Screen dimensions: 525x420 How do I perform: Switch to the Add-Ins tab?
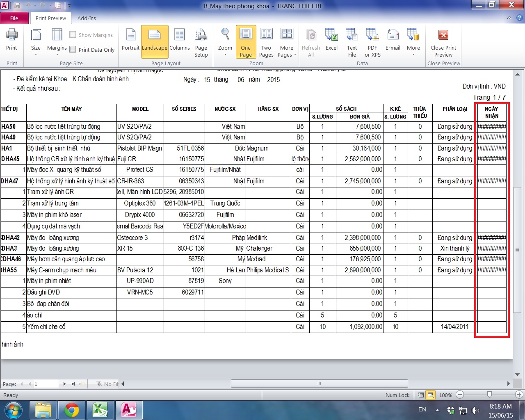[x=87, y=18]
